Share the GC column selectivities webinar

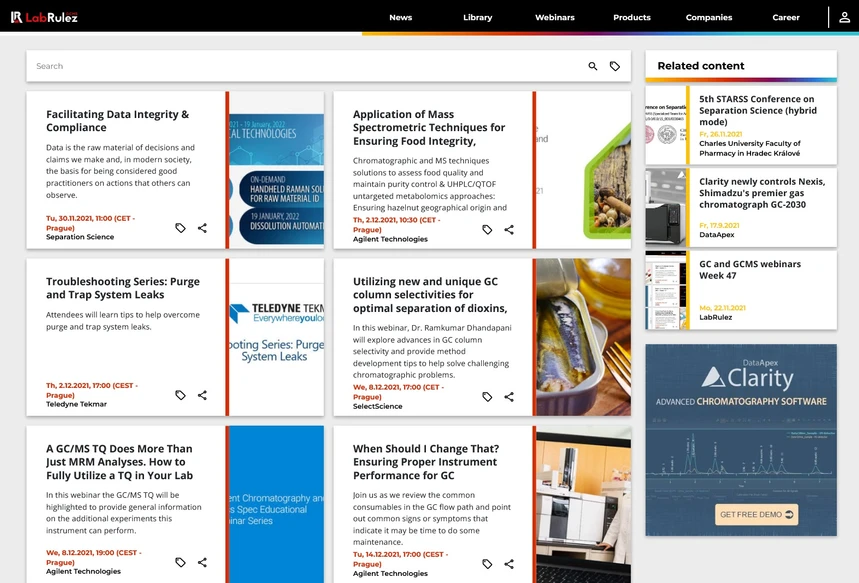(x=509, y=397)
